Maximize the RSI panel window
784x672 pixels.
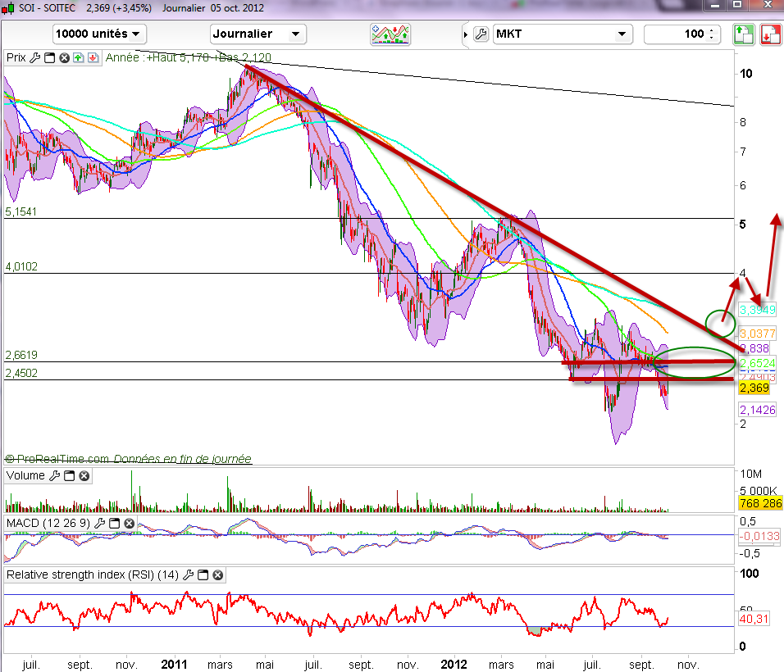click(205, 575)
